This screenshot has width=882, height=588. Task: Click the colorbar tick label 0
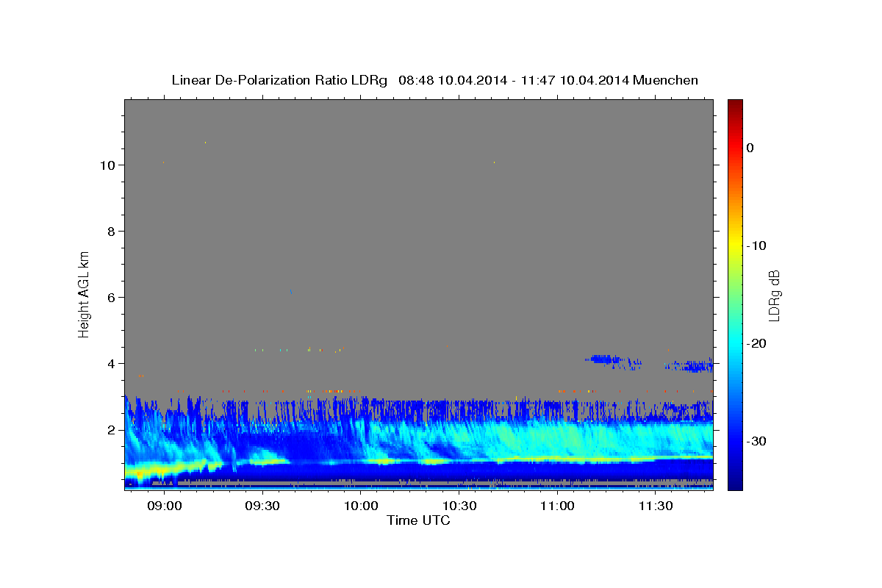coord(750,148)
